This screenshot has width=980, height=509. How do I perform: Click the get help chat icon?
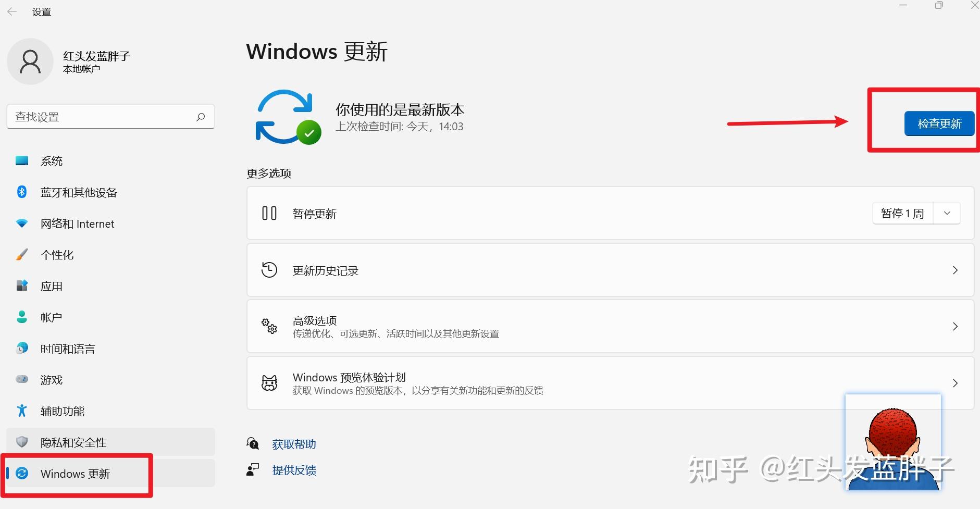[253, 443]
